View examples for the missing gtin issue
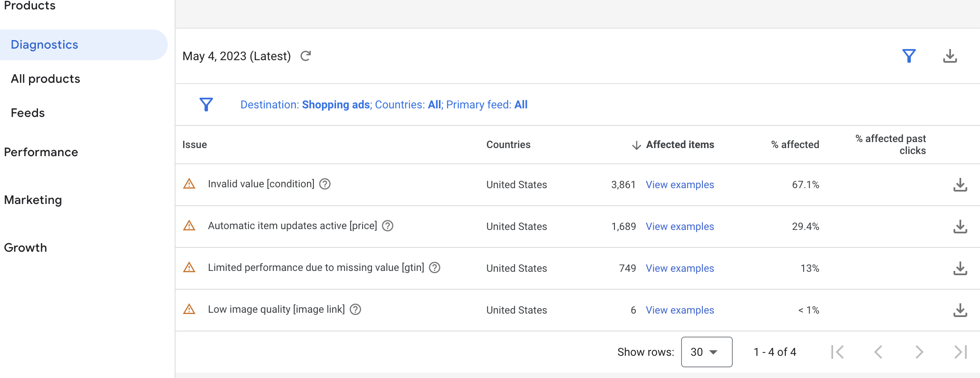This screenshot has height=378, width=980. click(679, 268)
